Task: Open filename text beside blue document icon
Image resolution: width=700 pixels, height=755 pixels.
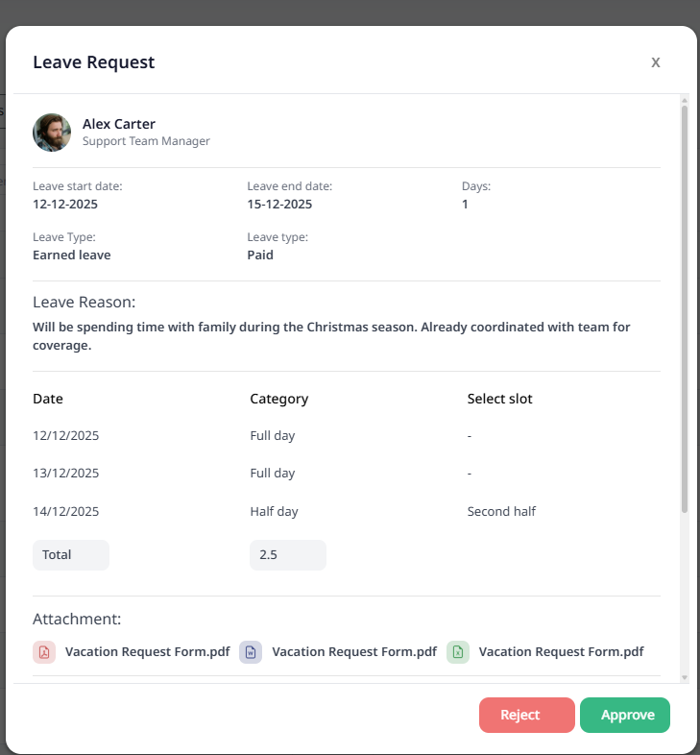Action: click(354, 651)
